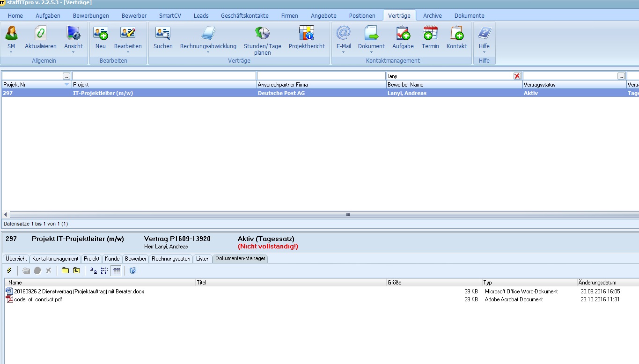
Task: Switch to the Angebote tab
Action: tap(323, 15)
